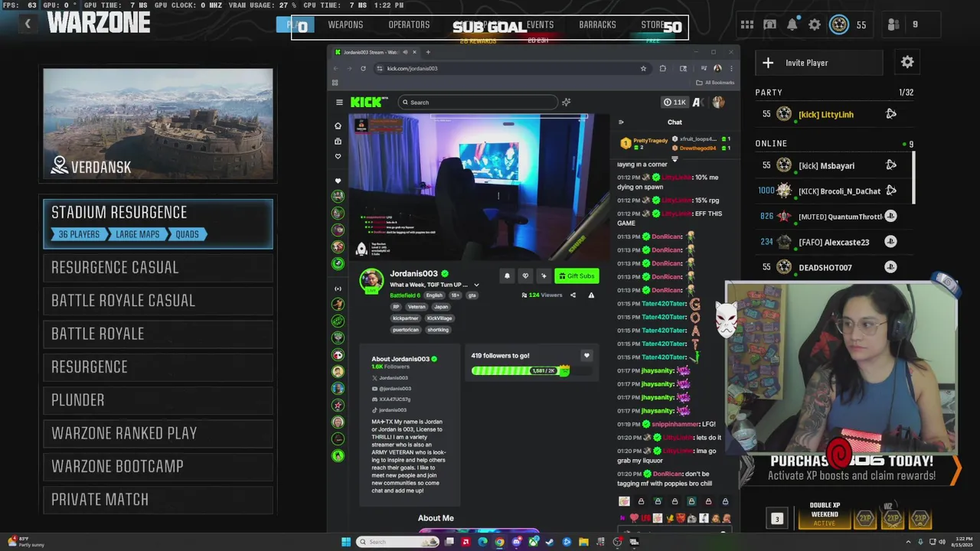Click Invite Player button
Image resolution: width=980 pixels, height=551 pixels.
(x=818, y=63)
